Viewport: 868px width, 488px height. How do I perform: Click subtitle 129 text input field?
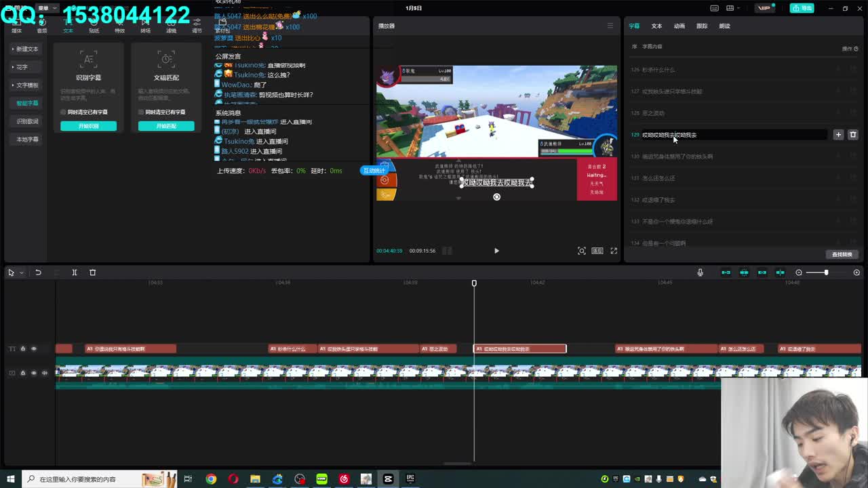point(734,135)
